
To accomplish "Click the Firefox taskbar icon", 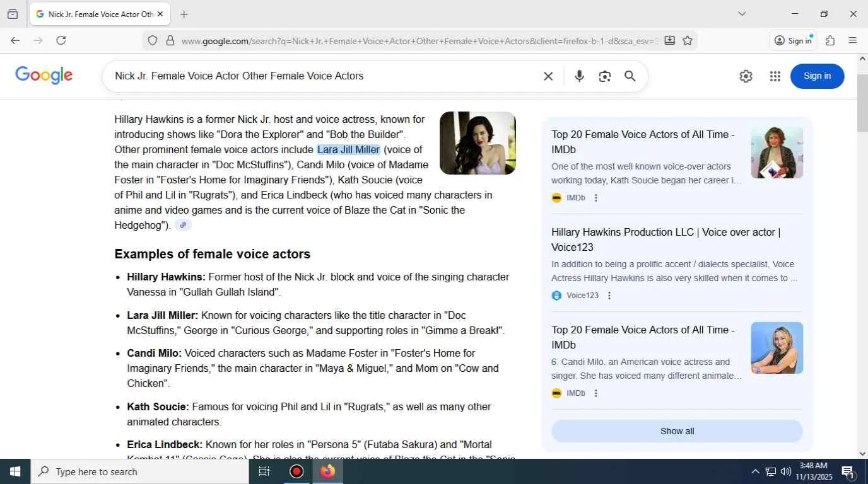I will pos(327,471).
